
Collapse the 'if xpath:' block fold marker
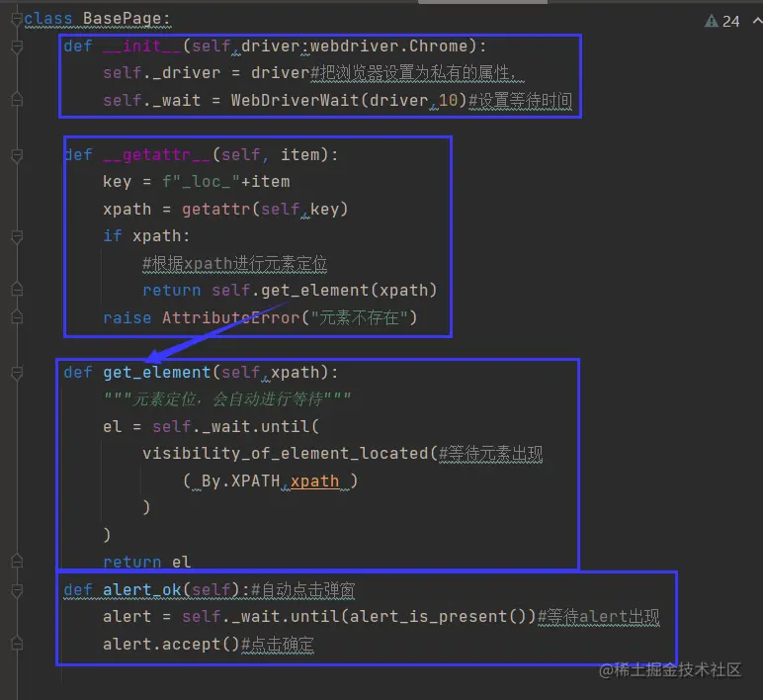click(x=17, y=236)
